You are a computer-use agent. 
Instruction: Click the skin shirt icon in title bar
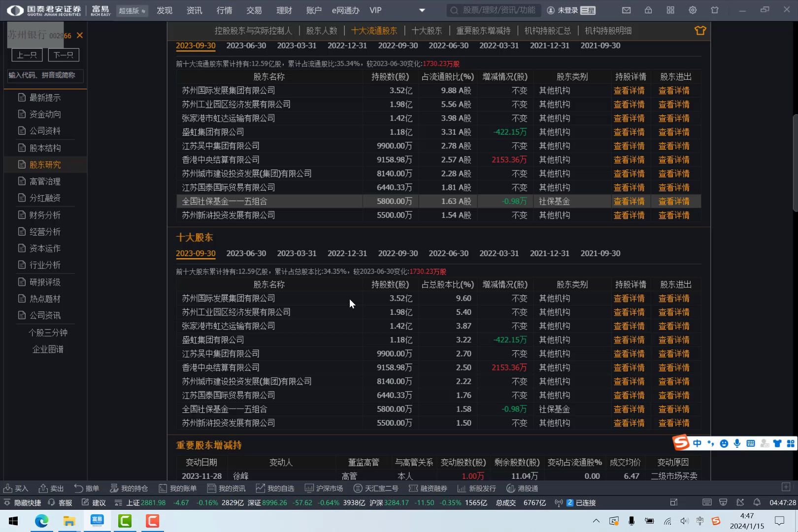(715, 10)
